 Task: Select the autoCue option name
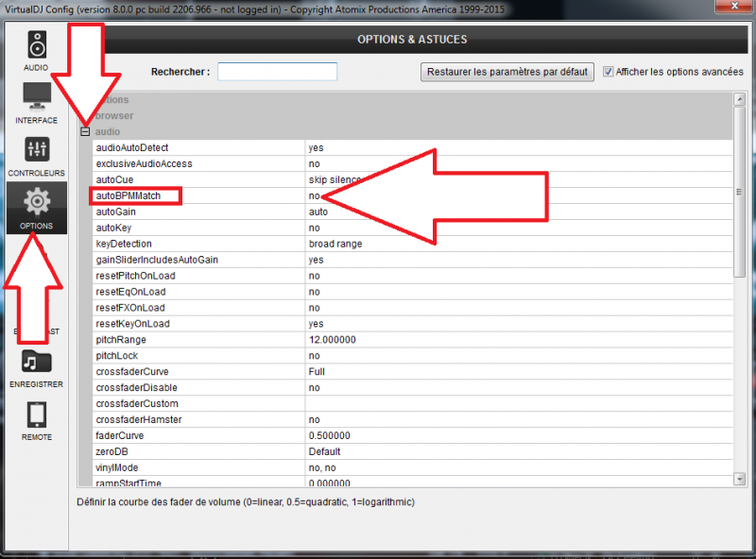[x=114, y=179]
